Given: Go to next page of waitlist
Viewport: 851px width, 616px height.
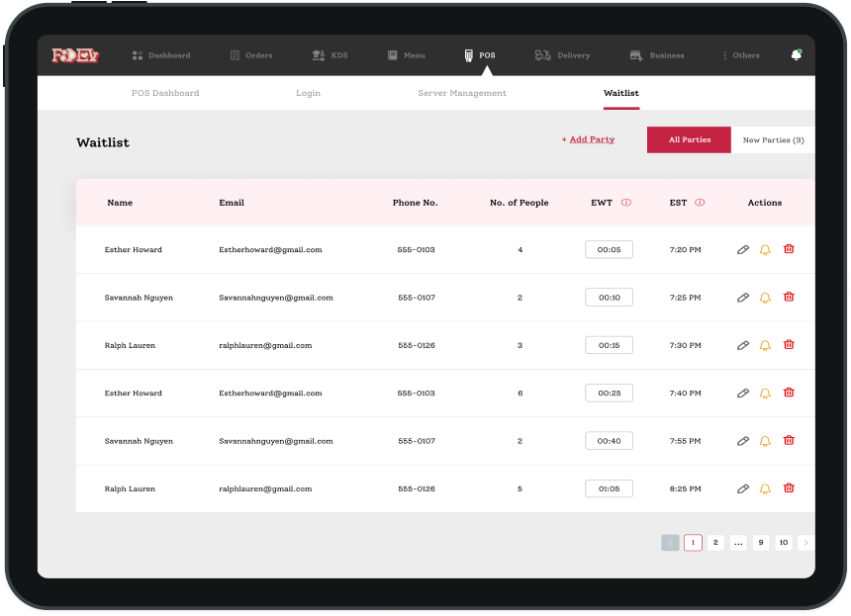Looking at the screenshot, I should tap(805, 543).
